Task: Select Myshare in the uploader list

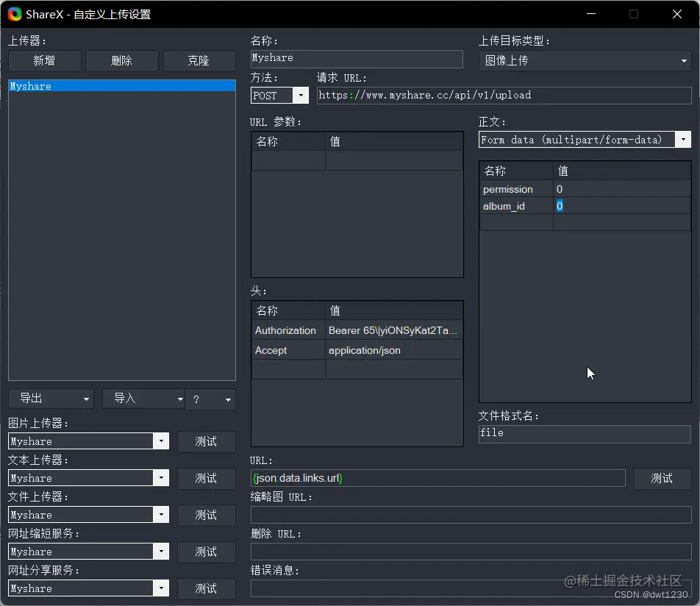Action: click(122, 86)
